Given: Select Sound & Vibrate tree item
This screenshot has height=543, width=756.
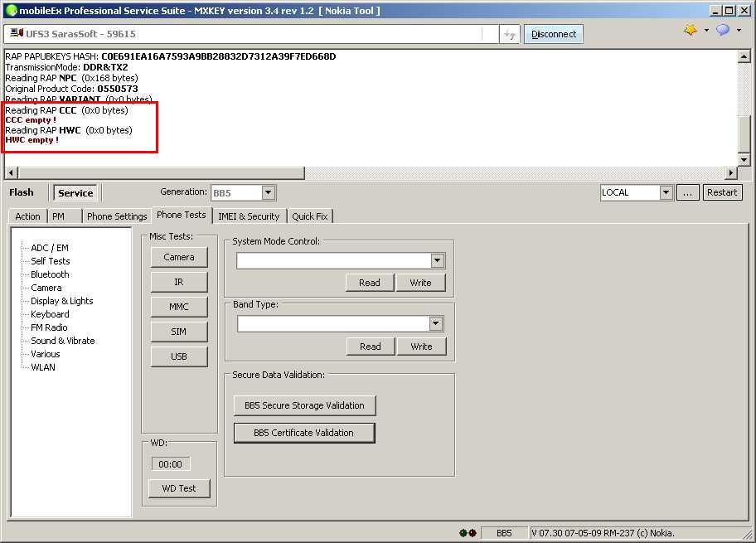Looking at the screenshot, I should [63, 341].
